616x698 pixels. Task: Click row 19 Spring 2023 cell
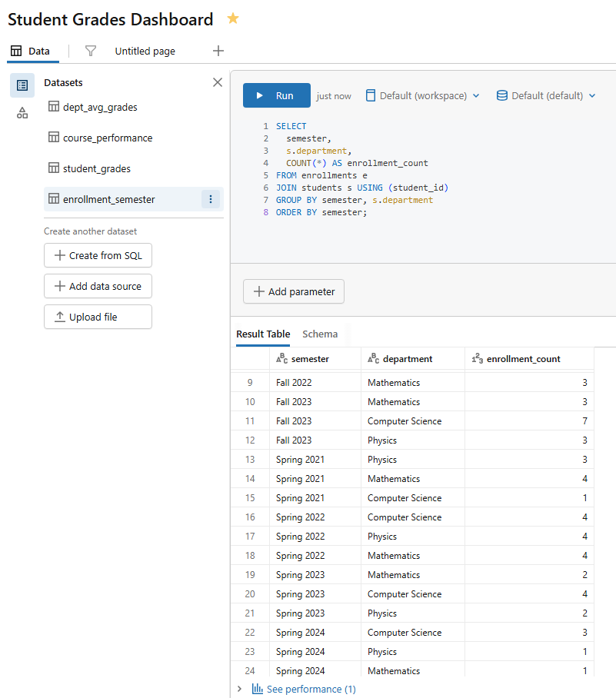click(x=315, y=574)
